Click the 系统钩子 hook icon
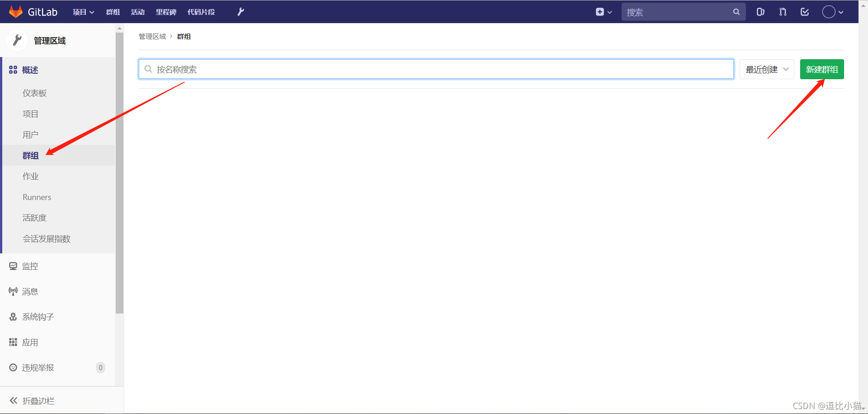This screenshot has width=868, height=414. point(13,317)
